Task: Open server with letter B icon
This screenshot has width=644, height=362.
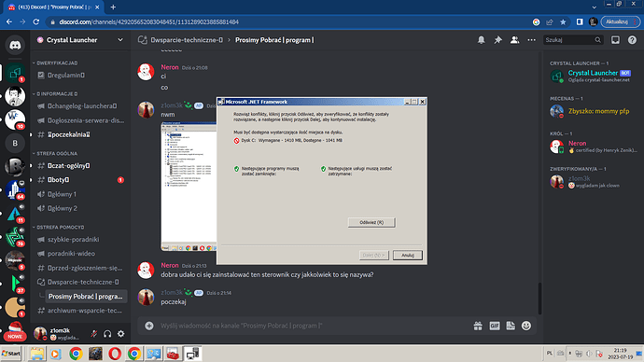Action: [15, 144]
